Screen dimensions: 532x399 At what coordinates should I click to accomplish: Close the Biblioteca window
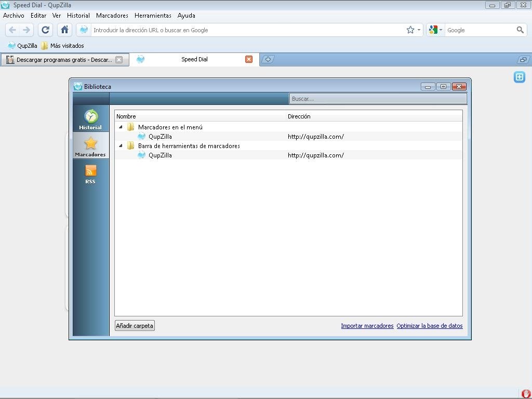(x=459, y=87)
